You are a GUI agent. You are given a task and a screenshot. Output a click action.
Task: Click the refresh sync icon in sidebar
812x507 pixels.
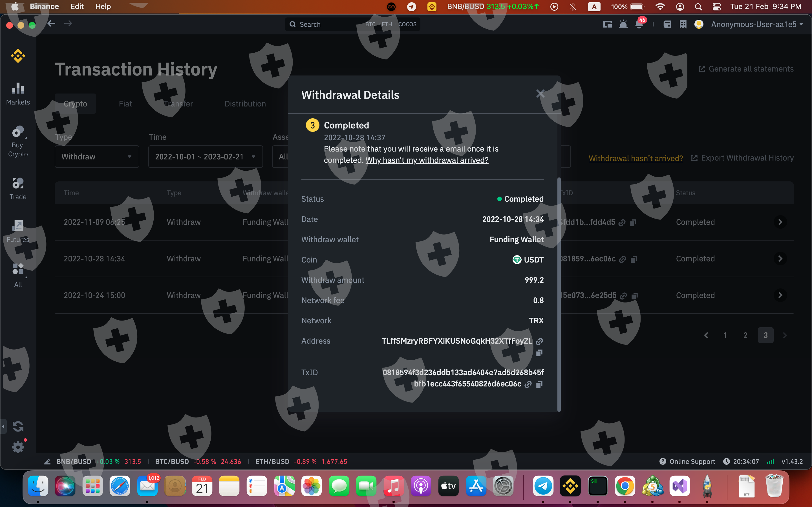coord(18,426)
